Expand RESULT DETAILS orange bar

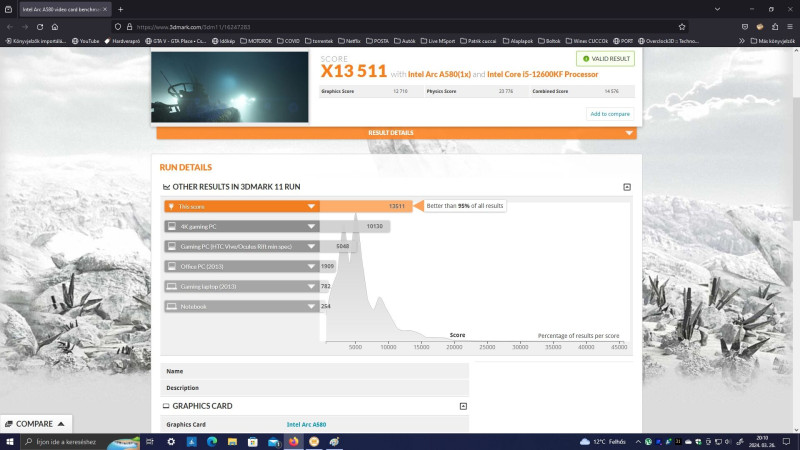pyautogui.click(x=396, y=133)
